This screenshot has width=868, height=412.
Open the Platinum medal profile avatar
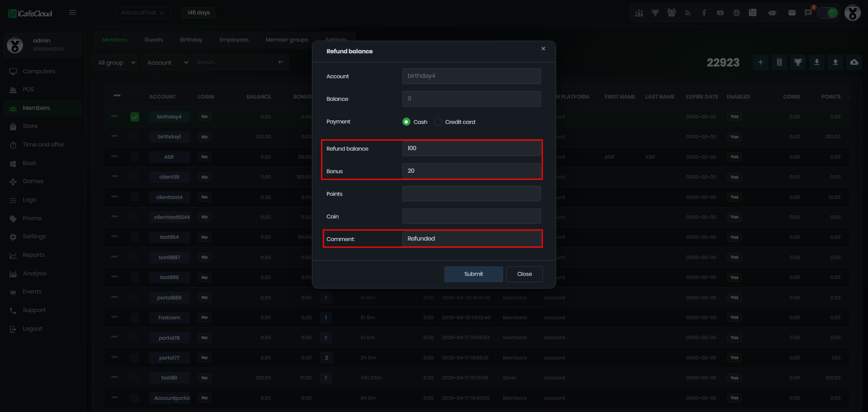coord(853,13)
